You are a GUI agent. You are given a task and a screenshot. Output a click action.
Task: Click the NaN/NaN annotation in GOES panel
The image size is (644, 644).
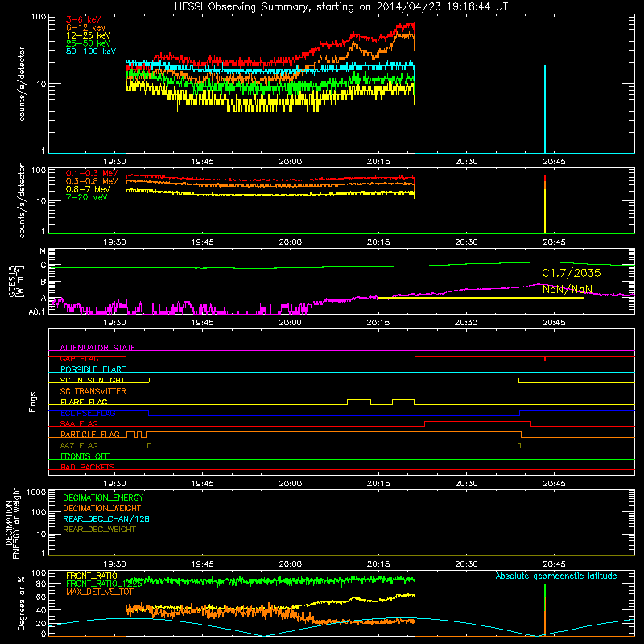[568, 289]
